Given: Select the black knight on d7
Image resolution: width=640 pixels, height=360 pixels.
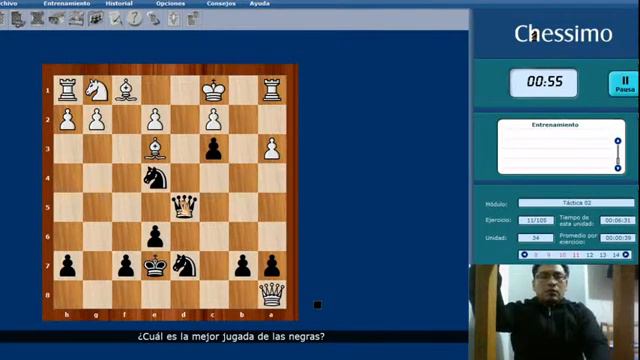Looking at the screenshot, I should tap(184, 265).
